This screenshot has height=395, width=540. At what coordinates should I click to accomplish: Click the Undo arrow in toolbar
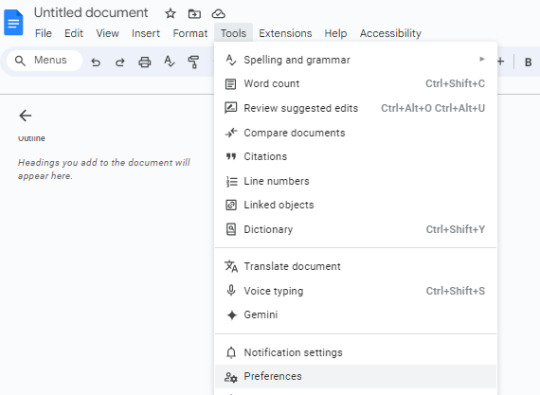coord(96,62)
